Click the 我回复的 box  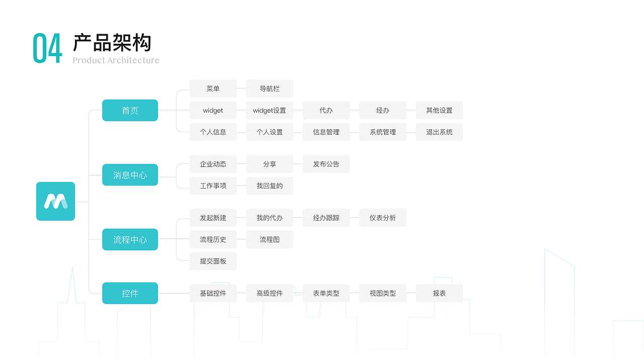(x=269, y=186)
